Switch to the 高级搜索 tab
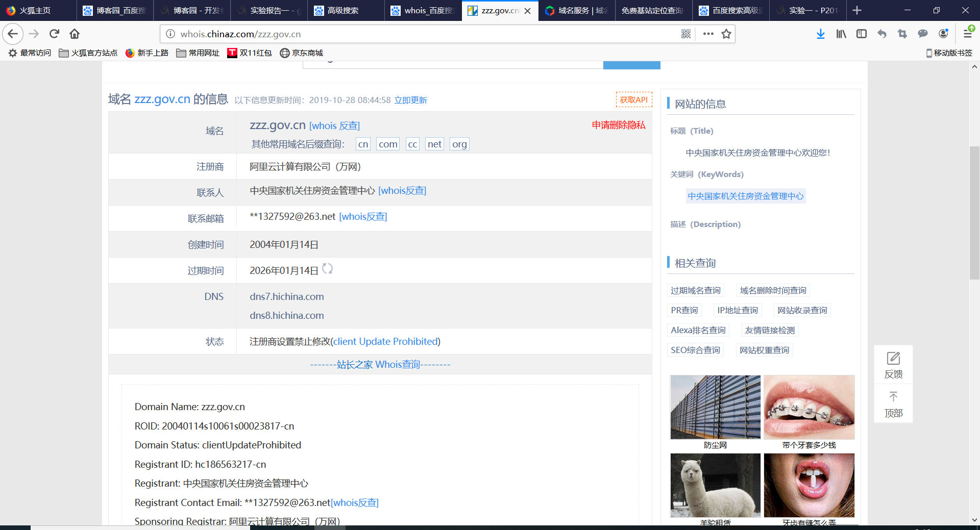The height and width of the screenshot is (530, 980). 346,10
